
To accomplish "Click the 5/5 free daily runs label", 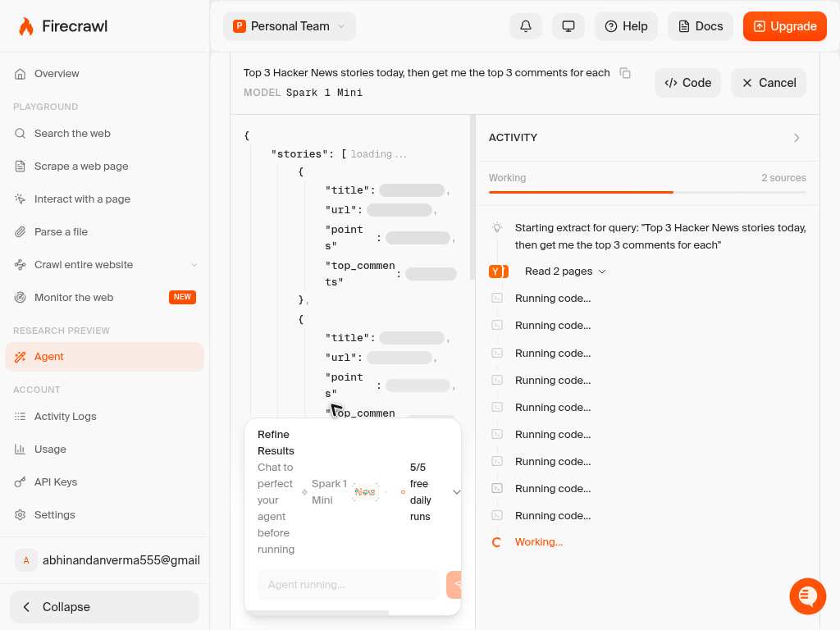I will pos(420,492).
